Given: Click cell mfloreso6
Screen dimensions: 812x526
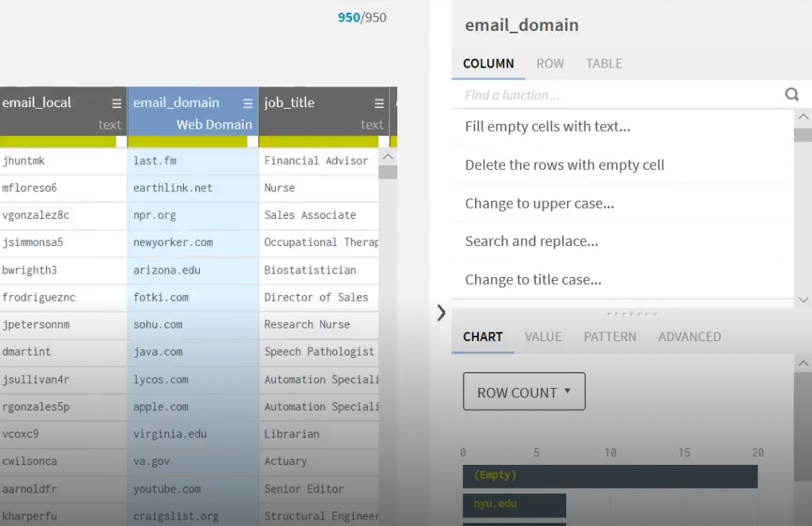Looking at the screenshot, I should [63, 188].
